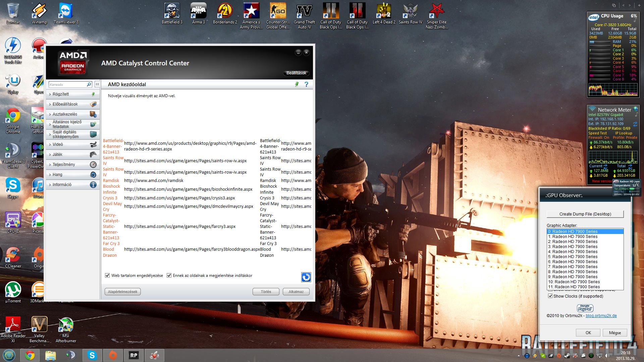Open Borderlands 2 shortcut icon
The image size is (644, 362).
point(225,13)
